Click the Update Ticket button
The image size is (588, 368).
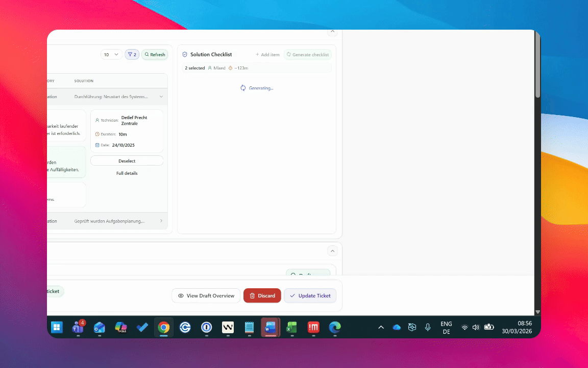310,295
